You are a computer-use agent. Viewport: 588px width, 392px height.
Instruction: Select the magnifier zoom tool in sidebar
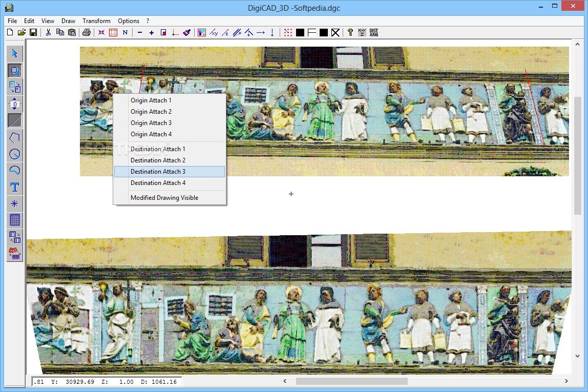coord(15,71)
